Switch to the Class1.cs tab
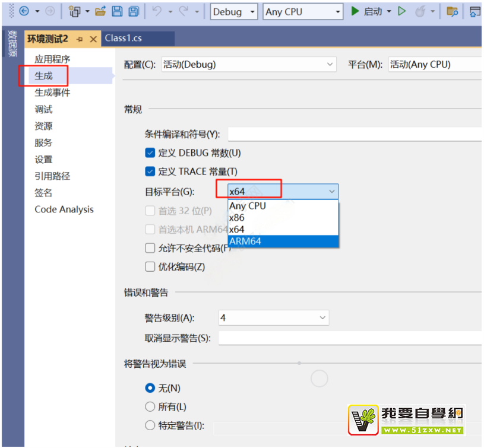The width and height of the screenshot is (484, 448). tap(124, 38)
